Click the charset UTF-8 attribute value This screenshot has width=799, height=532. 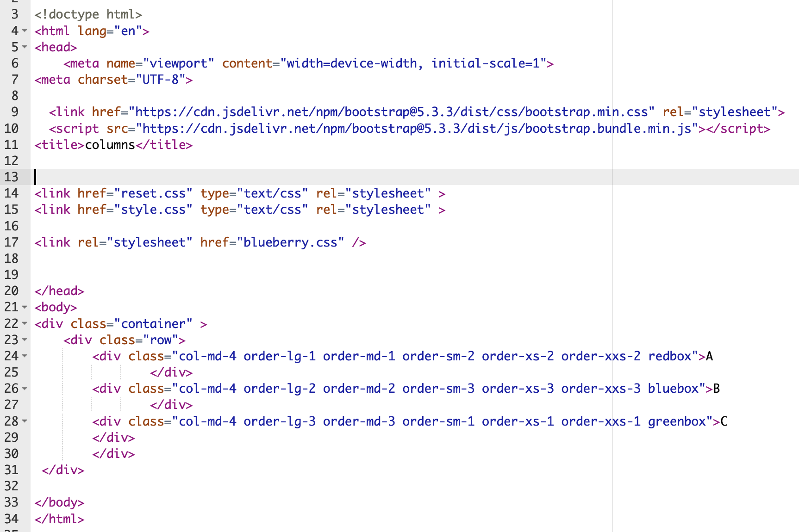[x=160, y=80]
